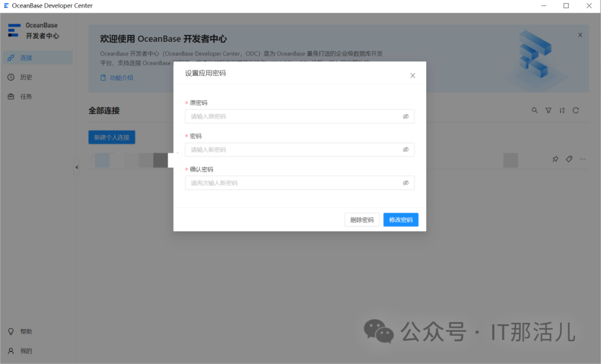Click the 我的 user icon
This screenshot has height=364, width=601.
[11, 351]
